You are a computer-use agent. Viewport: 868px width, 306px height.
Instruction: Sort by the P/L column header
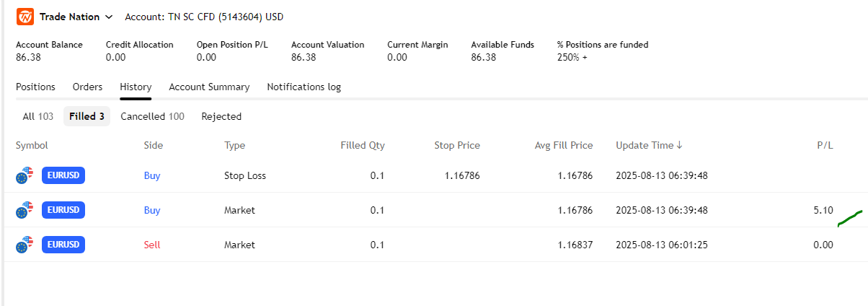tap(825, 145)
